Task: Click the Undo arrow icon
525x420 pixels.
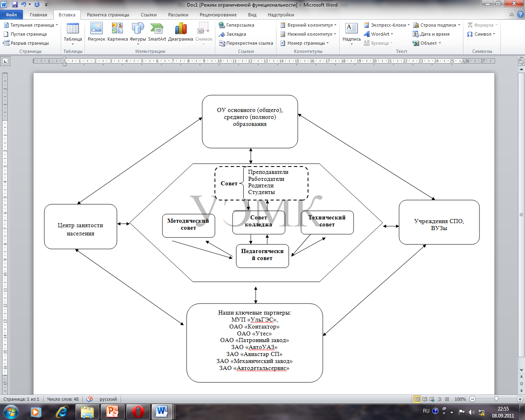Action: point(23,5)
